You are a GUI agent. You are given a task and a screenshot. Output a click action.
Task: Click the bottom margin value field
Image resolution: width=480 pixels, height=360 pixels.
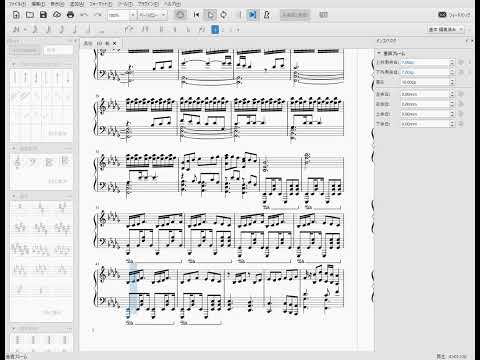[425, 124]
